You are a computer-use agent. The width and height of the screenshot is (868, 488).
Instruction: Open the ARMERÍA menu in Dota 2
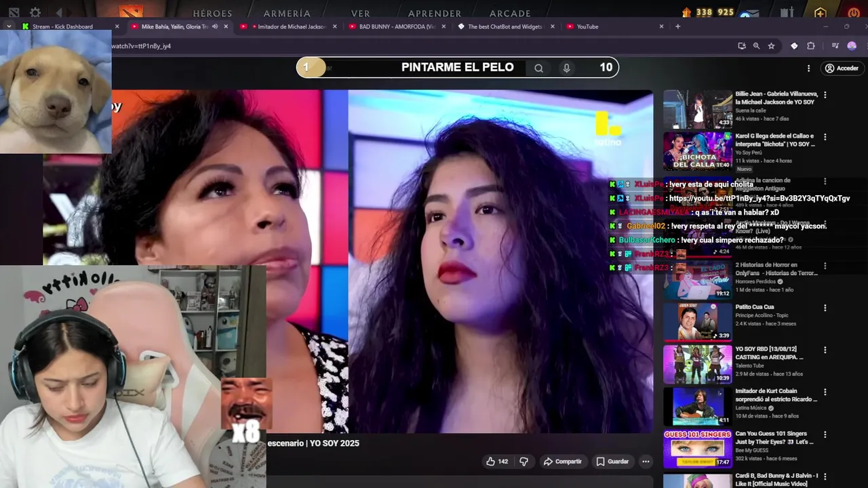[287, 13]
